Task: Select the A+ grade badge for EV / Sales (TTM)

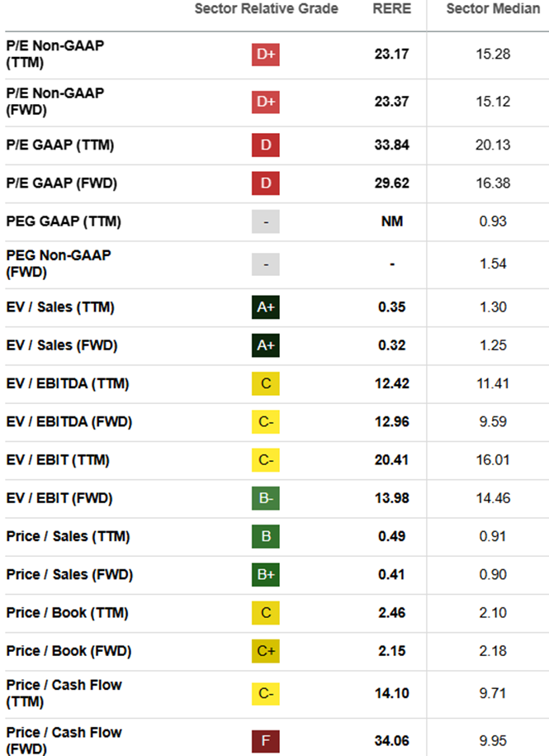Action: 265,307
